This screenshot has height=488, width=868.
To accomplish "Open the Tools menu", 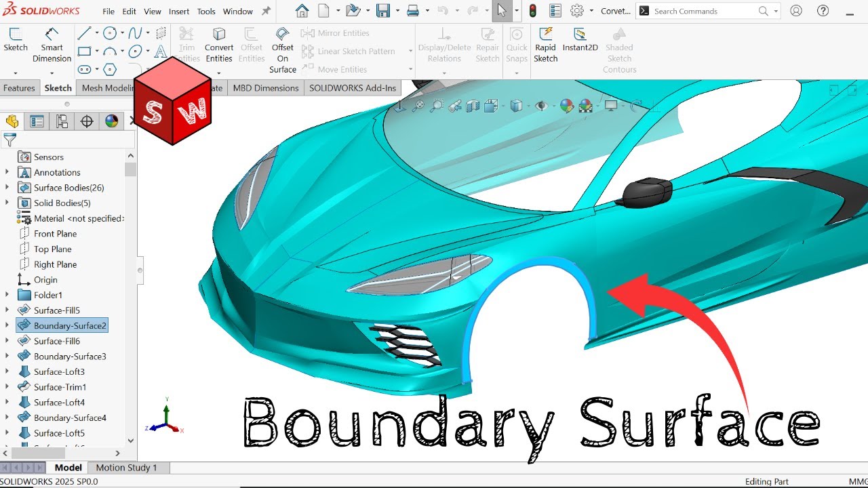I will [x=206, y=12].
